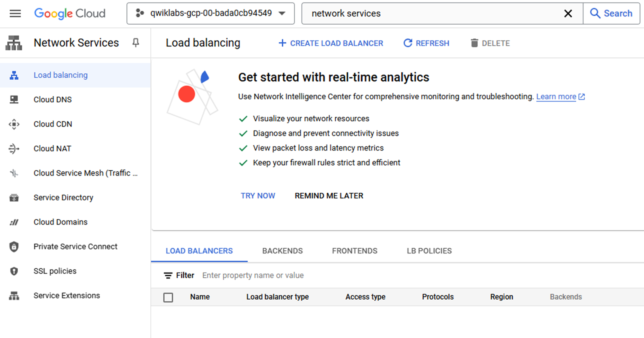Click the Network Intelligence Center illustration
The height and width of the screenshot is (338, 644).
click(x=192, y=97)
